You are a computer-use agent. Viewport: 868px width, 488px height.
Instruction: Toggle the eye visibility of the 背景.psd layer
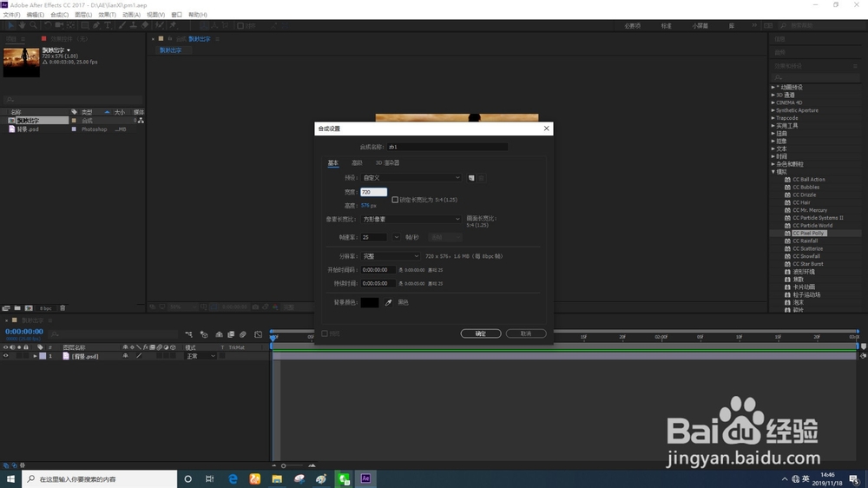(x=6, y=356)
